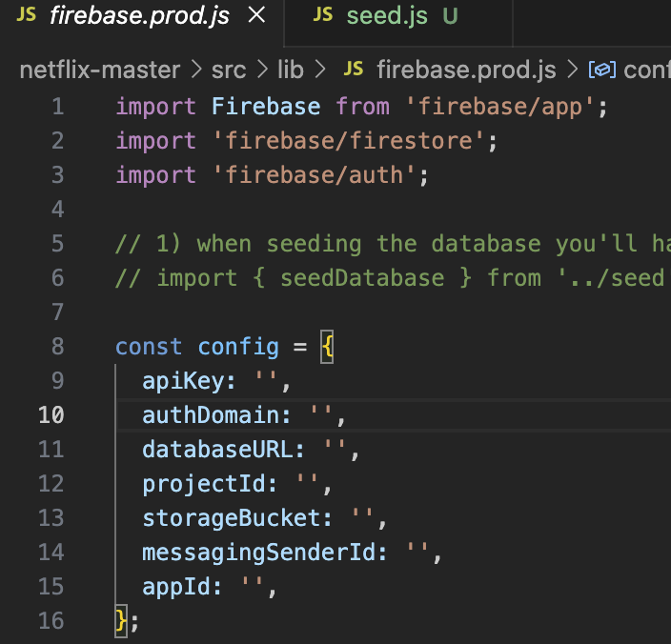Click the JS icon on seed.js tab
This screenshot has height=644, width=671.
pyautogui.click(x=323, y=15)
